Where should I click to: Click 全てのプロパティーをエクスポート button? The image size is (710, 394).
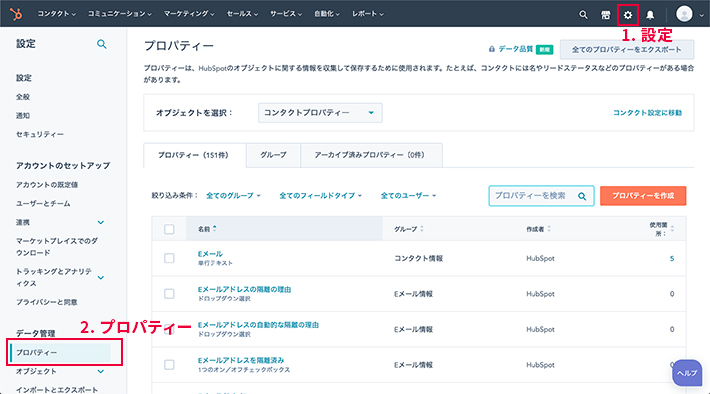[627, 49]
